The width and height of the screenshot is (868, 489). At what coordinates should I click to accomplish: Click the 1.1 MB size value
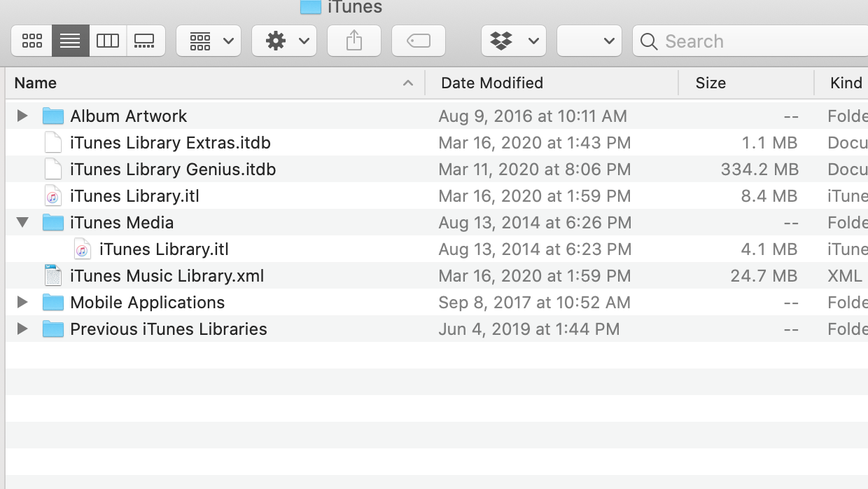pos(769,142)
